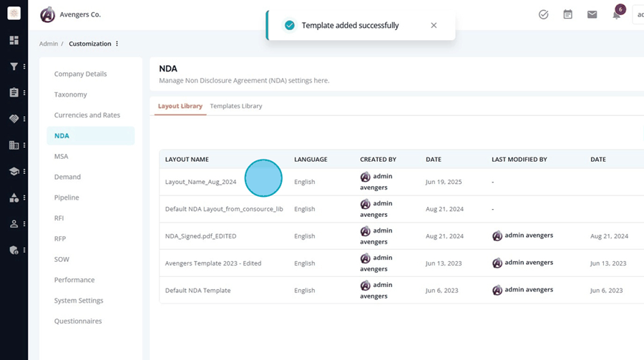Switch to the Templates Library tab
Image resolution: width=644 pixels, height=360 pixels.
tap(236, 106)
